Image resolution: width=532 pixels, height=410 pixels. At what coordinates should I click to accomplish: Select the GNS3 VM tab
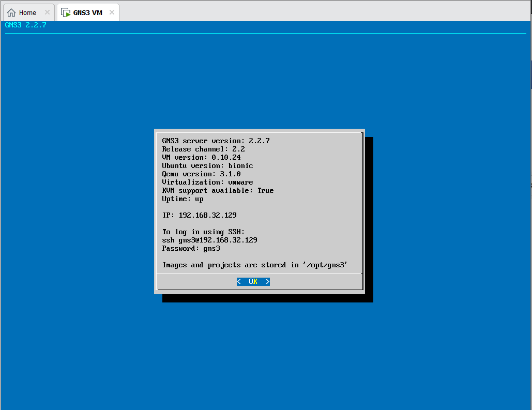(x=88, y=12)
